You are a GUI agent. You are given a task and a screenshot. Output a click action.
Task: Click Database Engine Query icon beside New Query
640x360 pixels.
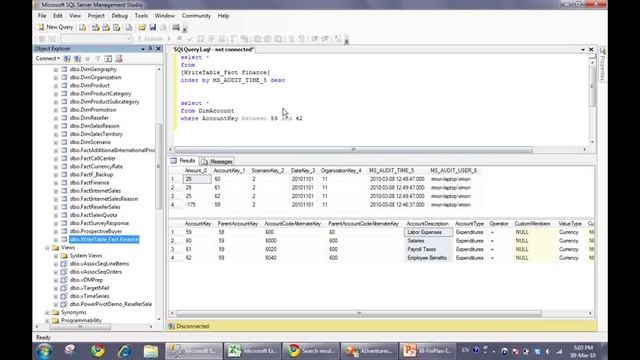click(83, 27)
